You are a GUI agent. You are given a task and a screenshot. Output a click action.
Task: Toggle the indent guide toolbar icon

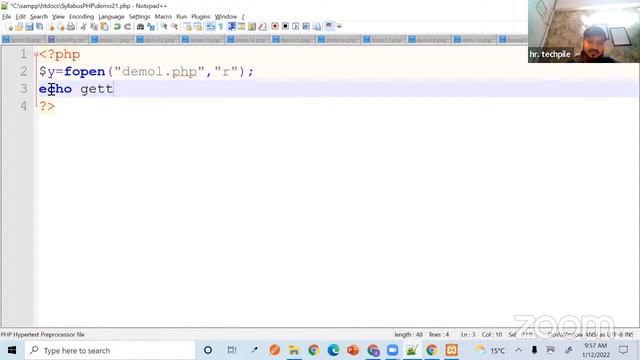[x=231, y=27]
